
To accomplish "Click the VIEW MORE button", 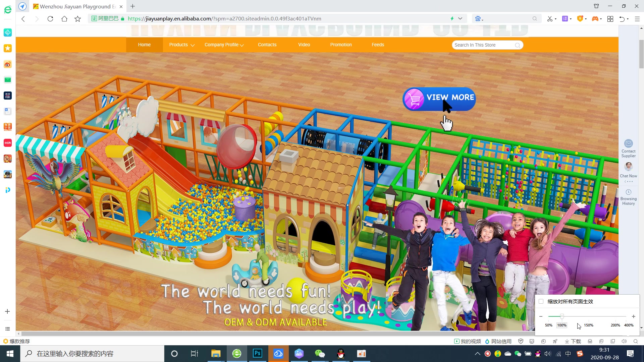I will (x=439, y=99).
